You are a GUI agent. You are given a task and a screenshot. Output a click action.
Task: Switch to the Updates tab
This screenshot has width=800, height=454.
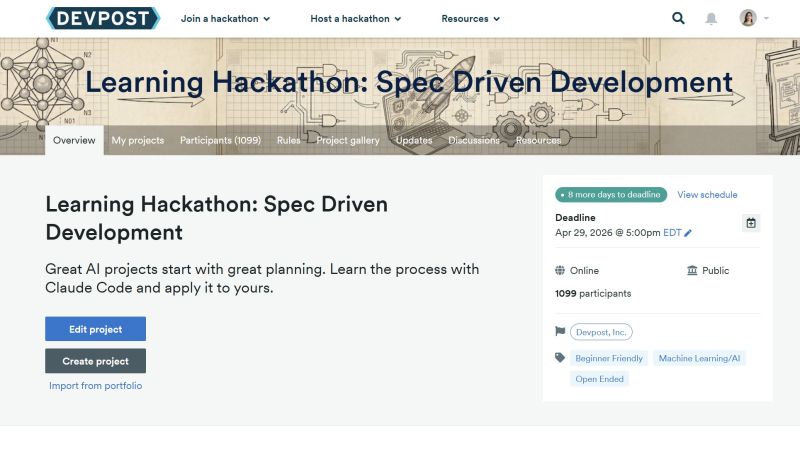coord(414,140)
